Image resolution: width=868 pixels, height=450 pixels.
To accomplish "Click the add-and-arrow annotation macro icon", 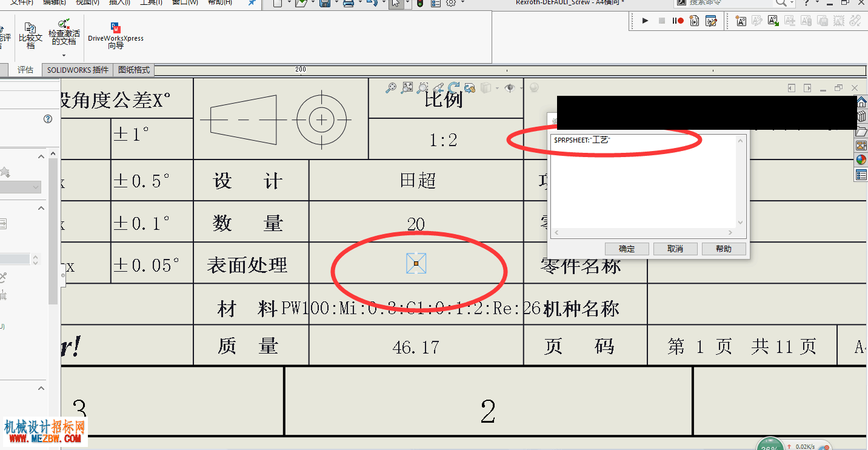I will [773, 21].
